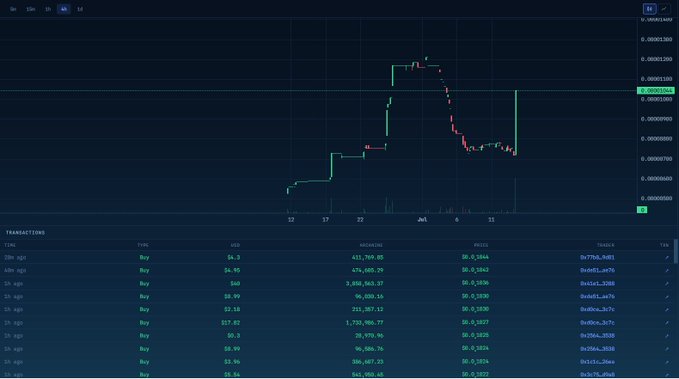Switch chart to candlestick view
Image resolution: width=679 pixels, height=379 pixels.
(649, 9)
